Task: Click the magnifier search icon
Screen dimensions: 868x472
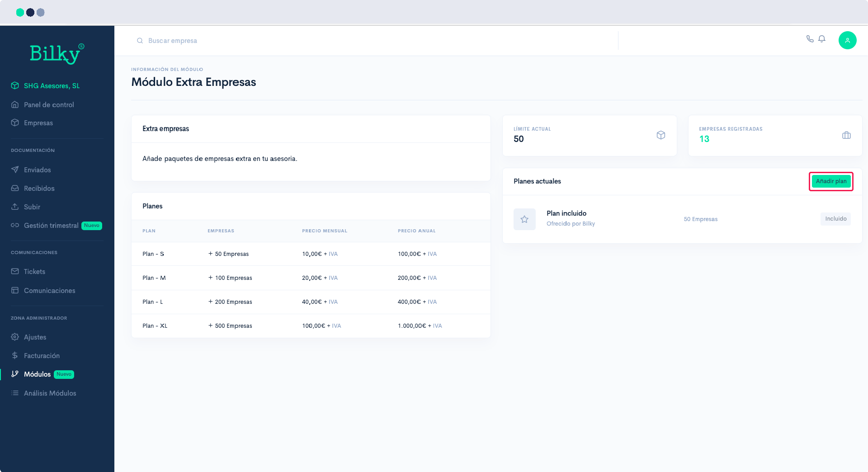Action: tap(140, 41)
